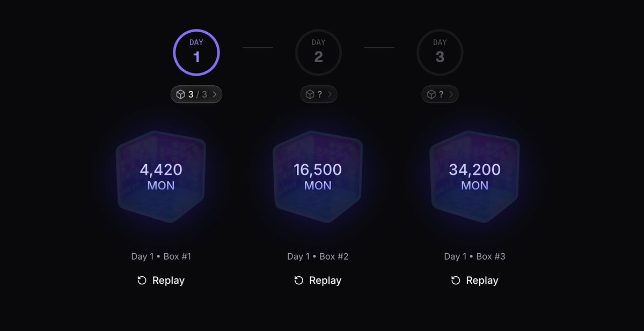
Task: Switch to the Day 3 step
Action: coord(440,52)
